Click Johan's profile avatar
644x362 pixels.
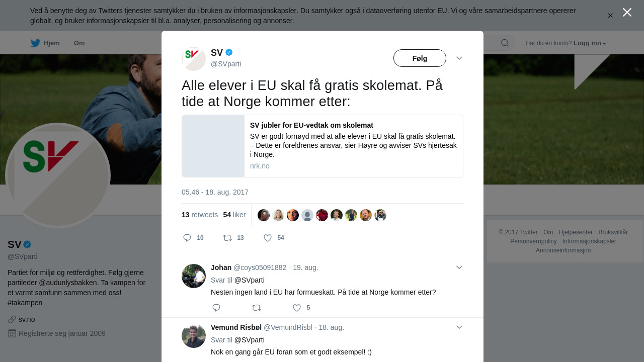tap(194, 276)
